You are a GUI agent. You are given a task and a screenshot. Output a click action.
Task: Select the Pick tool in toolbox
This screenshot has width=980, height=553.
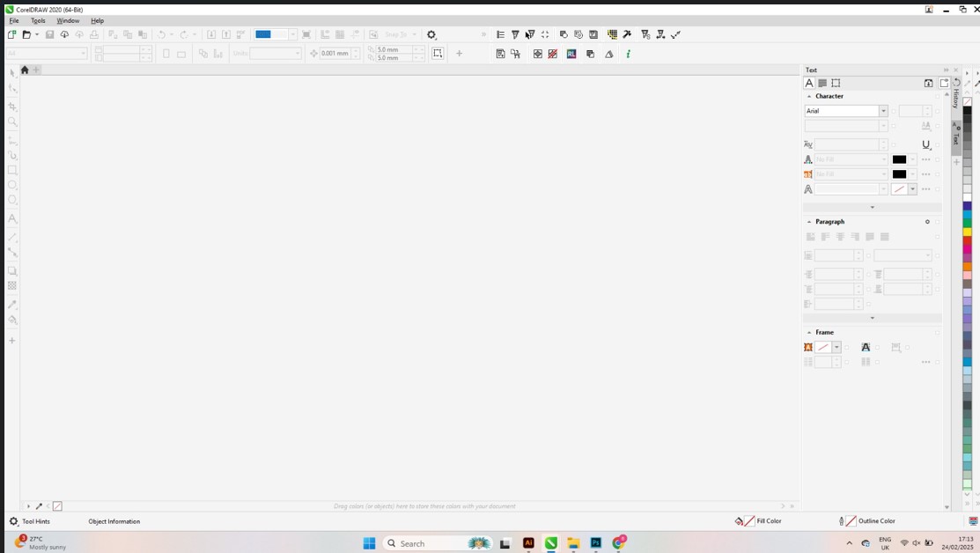pyautogui.click(x=11, y=73)
